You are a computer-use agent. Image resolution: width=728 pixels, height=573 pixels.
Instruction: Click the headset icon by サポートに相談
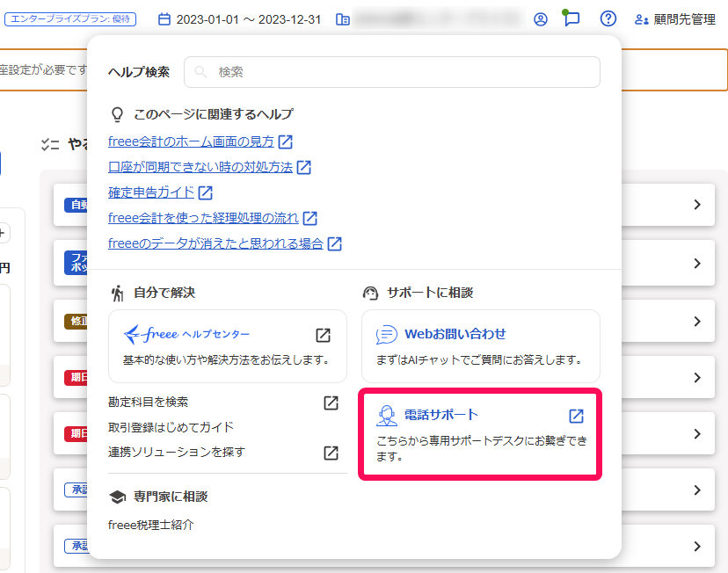point(370,293)
